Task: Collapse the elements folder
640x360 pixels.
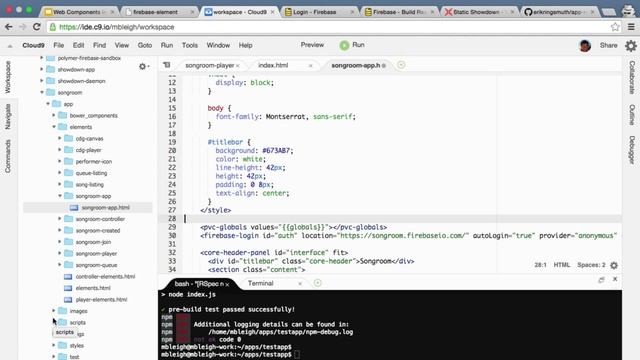Action: coord(54,127)
